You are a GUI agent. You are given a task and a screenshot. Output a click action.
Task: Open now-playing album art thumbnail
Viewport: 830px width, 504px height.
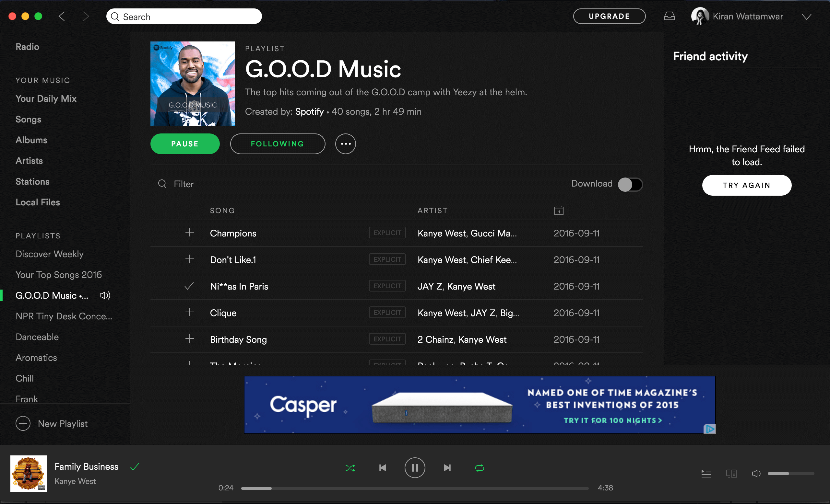click(x=29, y=473)
